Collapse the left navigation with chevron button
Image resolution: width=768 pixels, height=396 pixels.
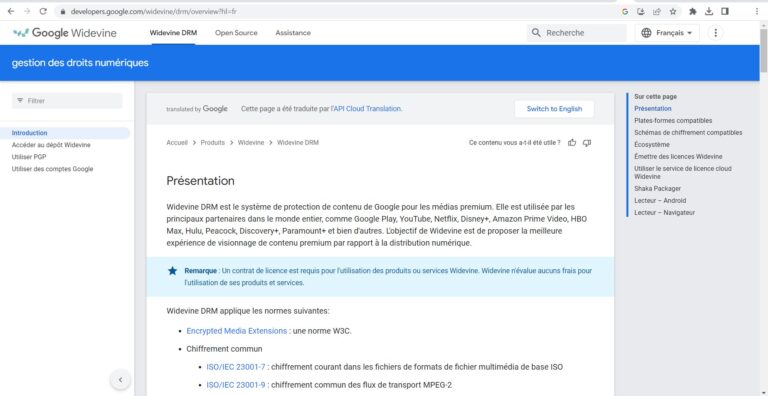pos(120,379)
